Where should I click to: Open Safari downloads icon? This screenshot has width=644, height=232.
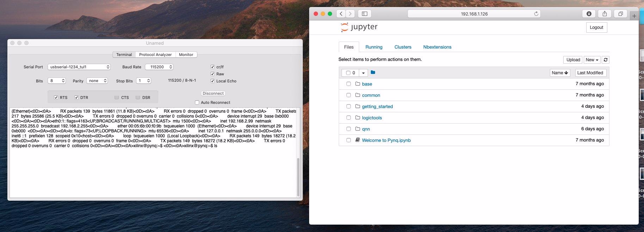[589, 14]
